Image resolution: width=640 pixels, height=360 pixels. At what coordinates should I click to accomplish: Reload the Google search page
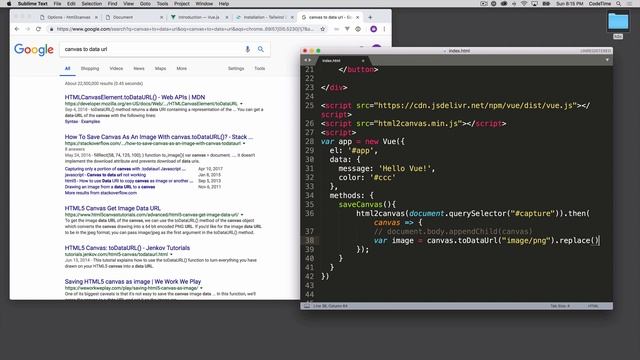click(38, 29)
